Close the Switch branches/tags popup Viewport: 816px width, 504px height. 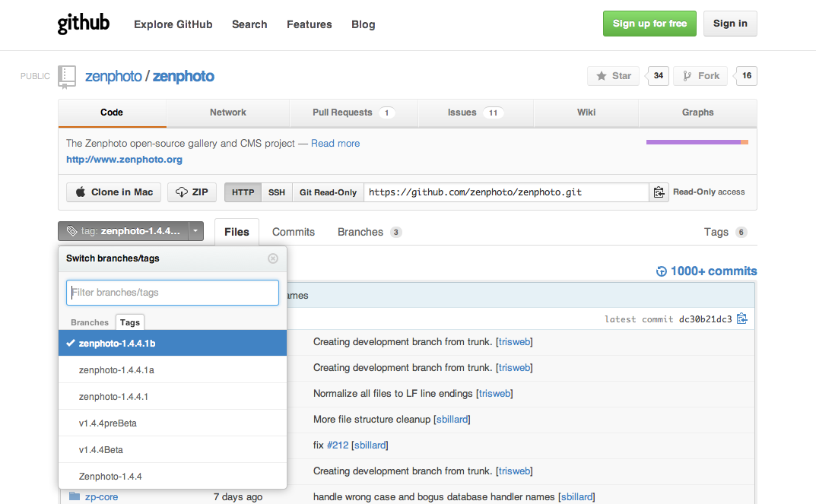pyautogui.click(x=273, y=258)
